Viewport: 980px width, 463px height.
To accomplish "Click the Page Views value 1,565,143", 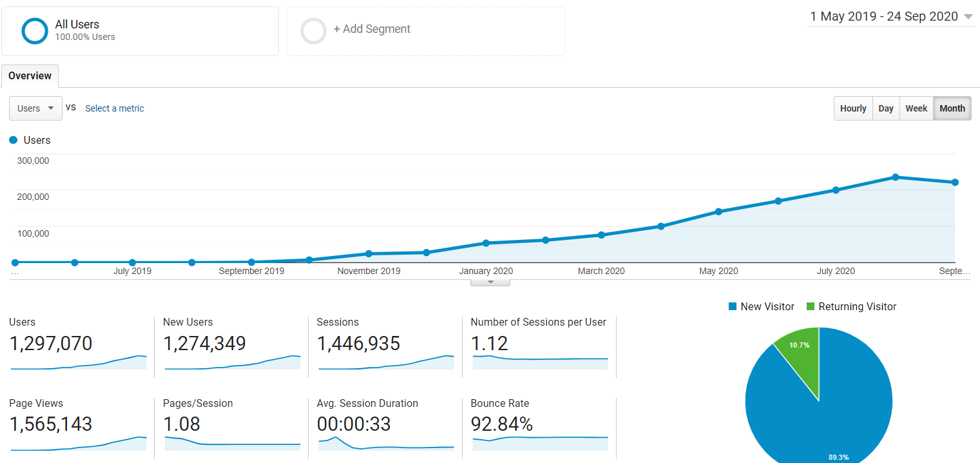I will (x=51, y=424).
